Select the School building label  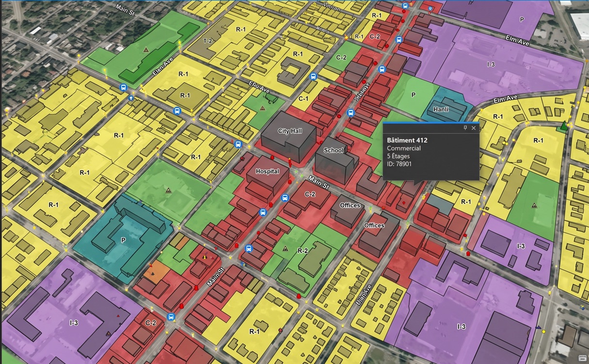pyautogui.click(x=334, y=150)
